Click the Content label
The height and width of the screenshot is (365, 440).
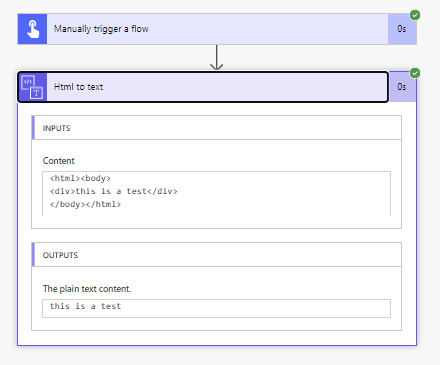59,161
